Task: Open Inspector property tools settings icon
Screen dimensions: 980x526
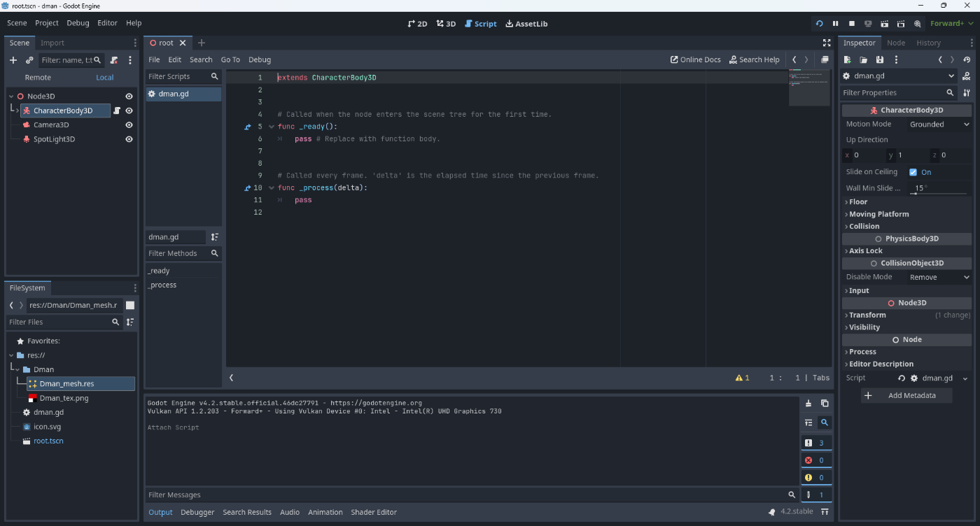Action: coord(967,92)
